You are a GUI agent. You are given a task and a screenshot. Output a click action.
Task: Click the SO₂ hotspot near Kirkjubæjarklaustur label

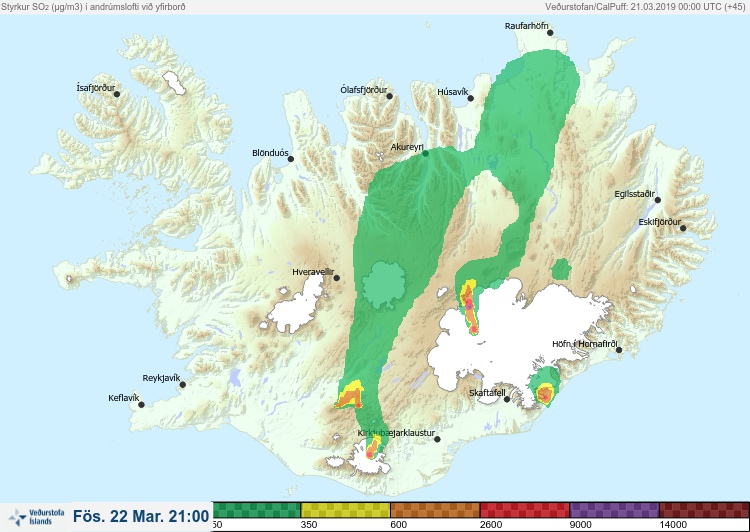click(372, 449)
